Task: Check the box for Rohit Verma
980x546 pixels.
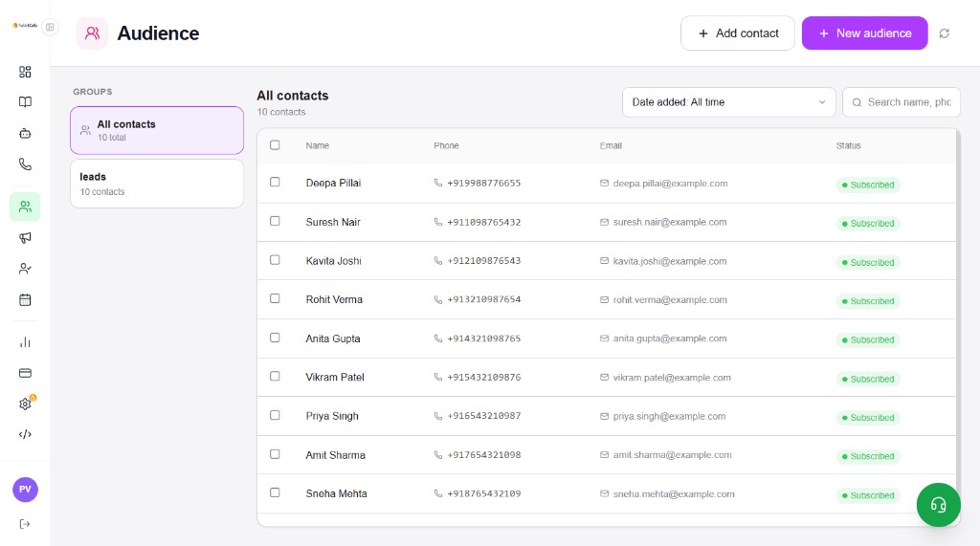Action: (275, 298)
